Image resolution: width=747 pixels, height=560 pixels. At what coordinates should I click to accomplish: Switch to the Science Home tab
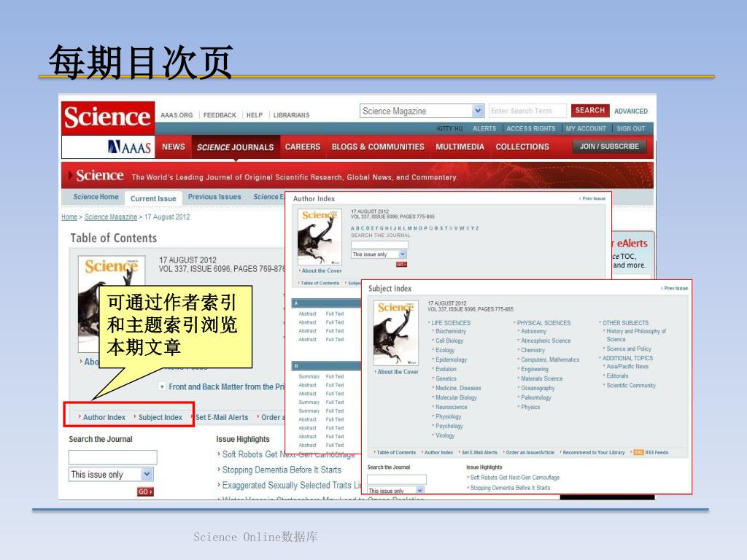click(x=96, y=197)
